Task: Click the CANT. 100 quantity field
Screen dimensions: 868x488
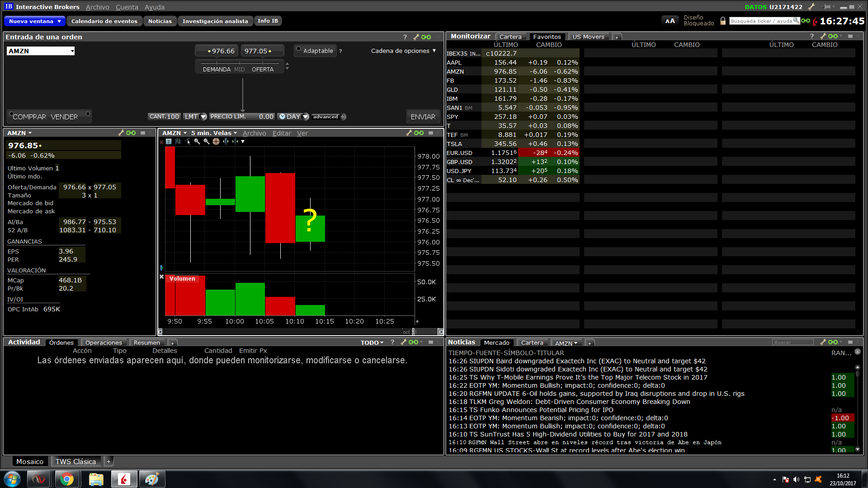Action: pyautogui.click(x=164, y=117)
